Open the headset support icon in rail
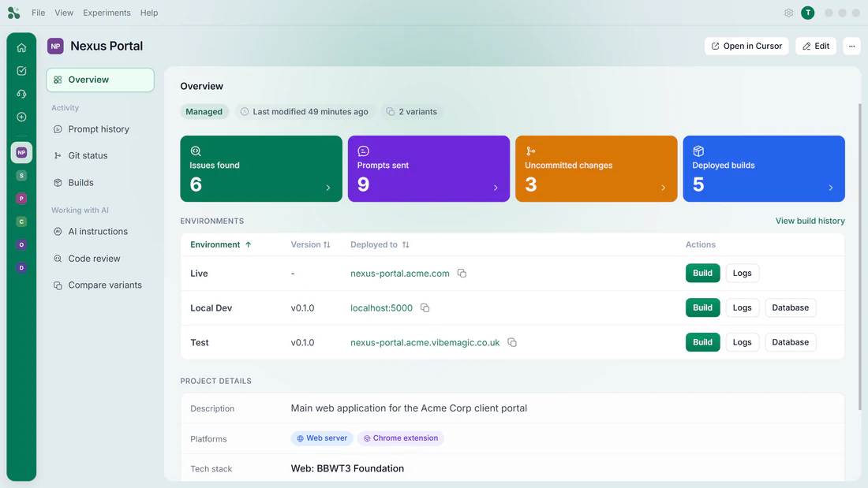 tap(21, 94)
